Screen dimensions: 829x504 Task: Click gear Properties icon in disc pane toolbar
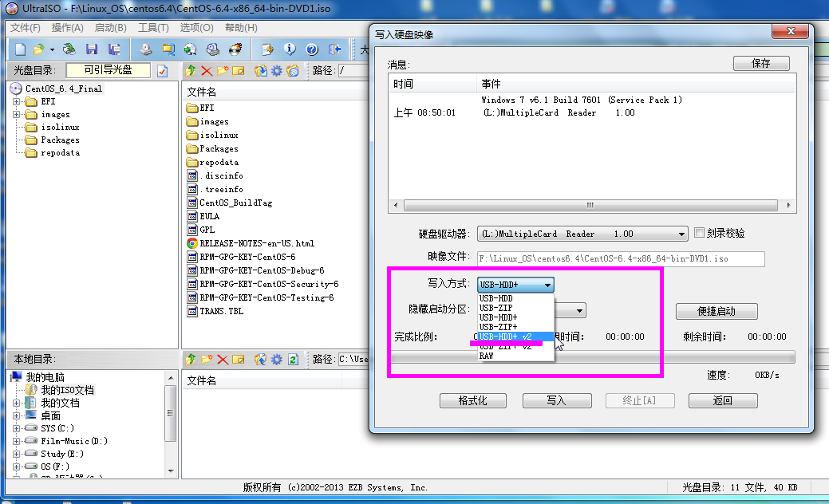277,71
